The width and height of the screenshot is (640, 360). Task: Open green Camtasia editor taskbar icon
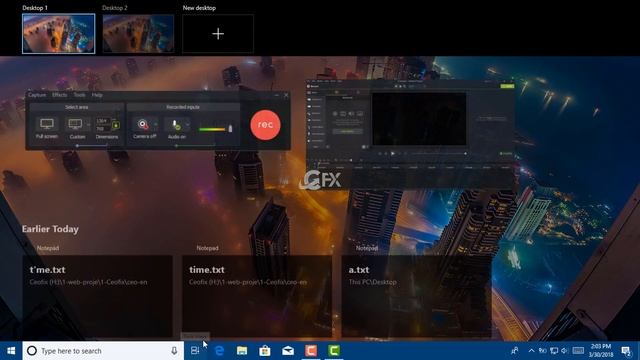(x=334, y=351)
